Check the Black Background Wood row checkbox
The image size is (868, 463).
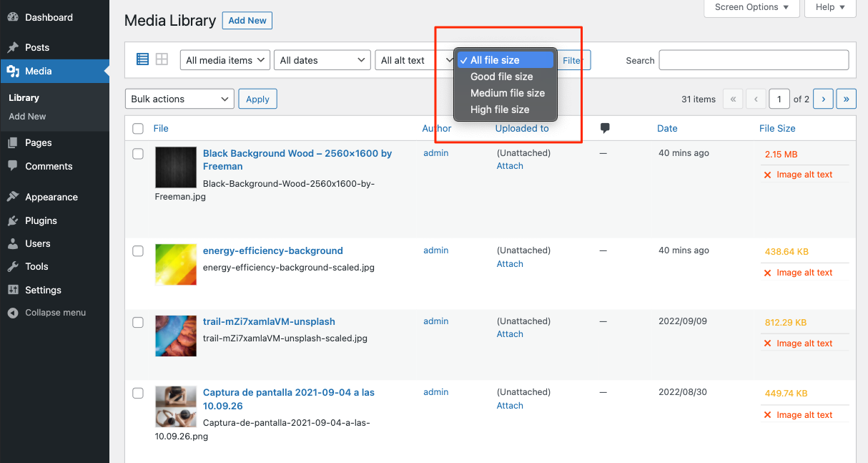tap(138, 154)
